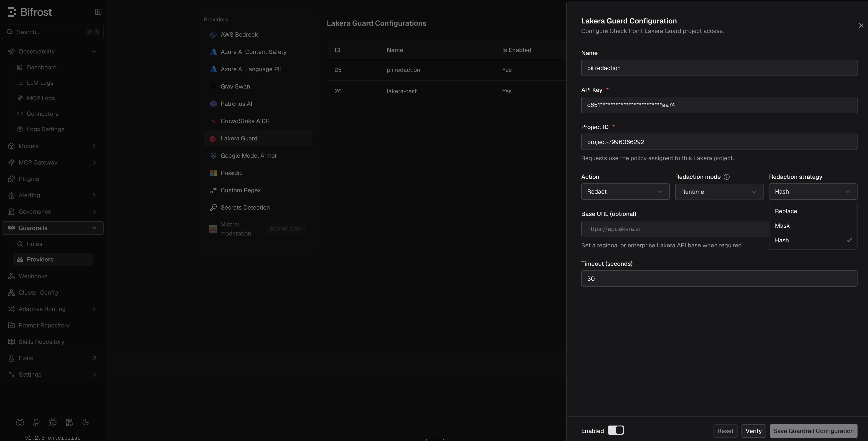Select the pii redaction table row
This screenshot has width=868, height=441.
(447, 70)
